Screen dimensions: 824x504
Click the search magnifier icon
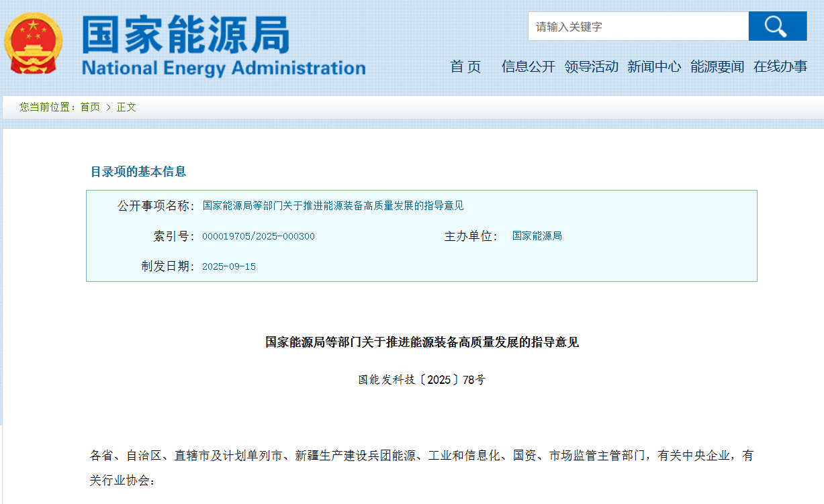[776, 26]
